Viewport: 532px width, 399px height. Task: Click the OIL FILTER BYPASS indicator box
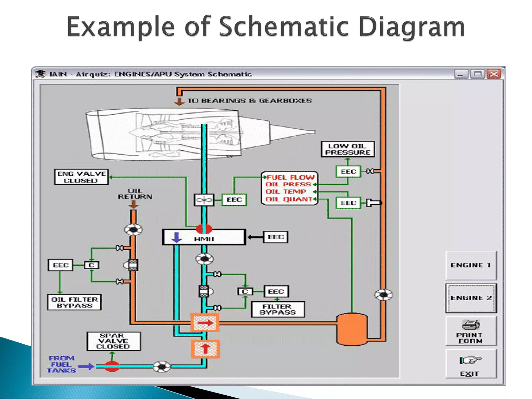tap(74, 302)
